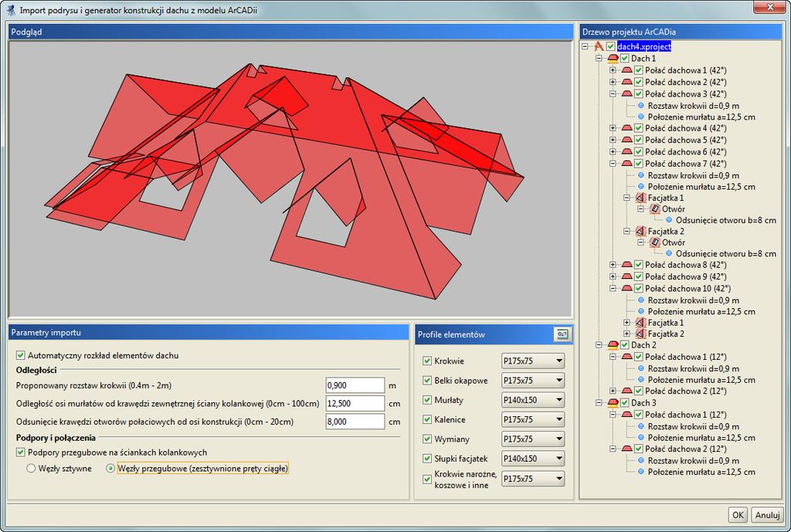Viewport: 791px width, 532px height.
Task: Open the Belki okapowe profile dropdown
Action: pyautogui.click(x=533, y=381)
